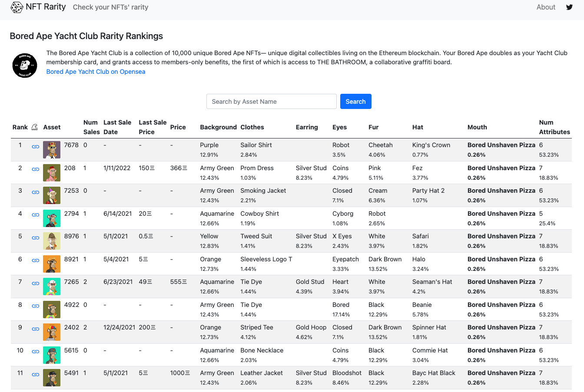Click the Background column header
The height and width of the screenshot is (392, 584).
(x=218, y=127)
